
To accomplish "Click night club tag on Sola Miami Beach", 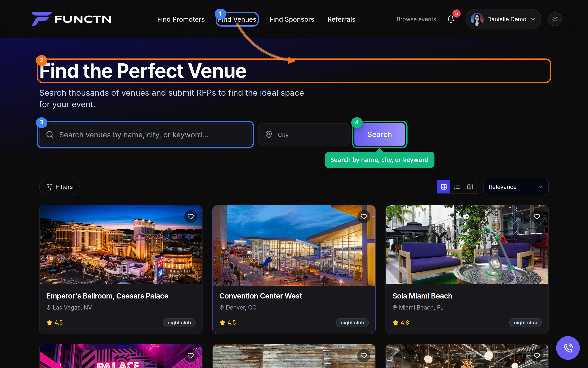I will (525, 322).
